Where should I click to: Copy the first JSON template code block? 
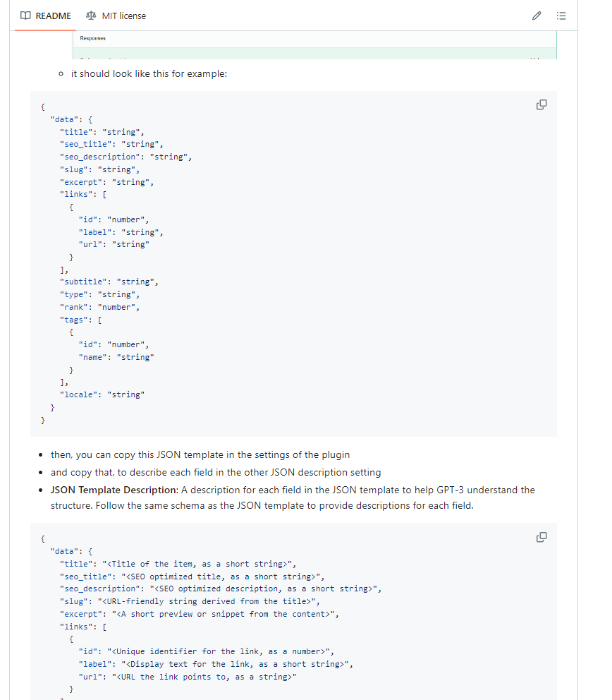click(x=541, y=105)
